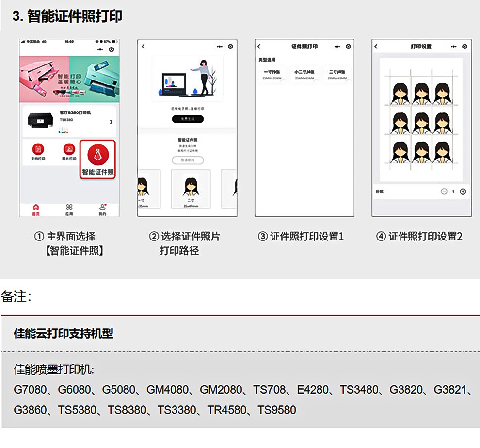Go back from the 证件照打印 screen

click(259, 47)
